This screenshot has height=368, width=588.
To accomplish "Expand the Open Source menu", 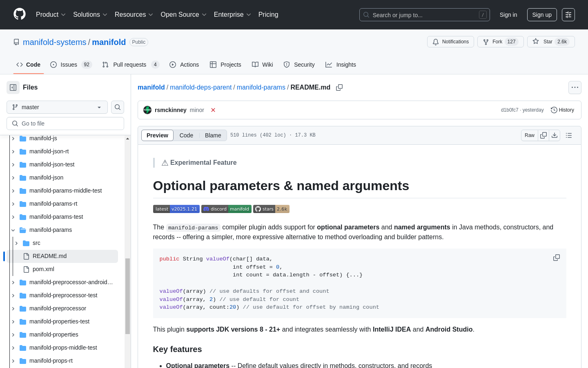I will (184, 15).
